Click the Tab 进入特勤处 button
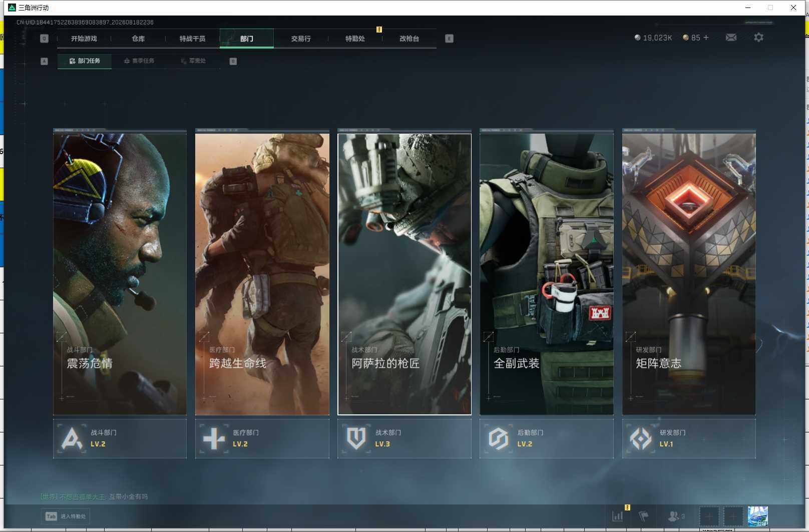This screenshot has height=532, width=809. (x=66, y=516)
